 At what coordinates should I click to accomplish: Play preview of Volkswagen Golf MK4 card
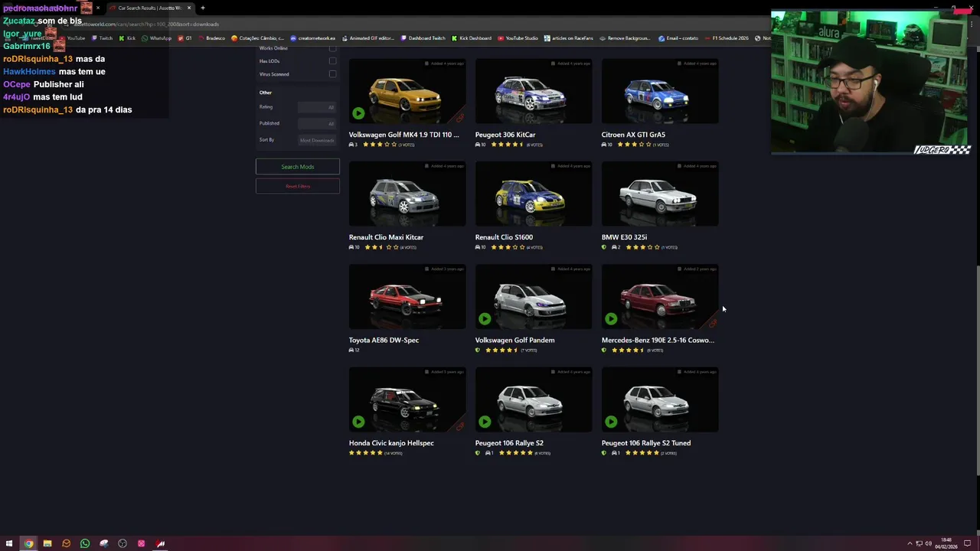tap(358, 113)
